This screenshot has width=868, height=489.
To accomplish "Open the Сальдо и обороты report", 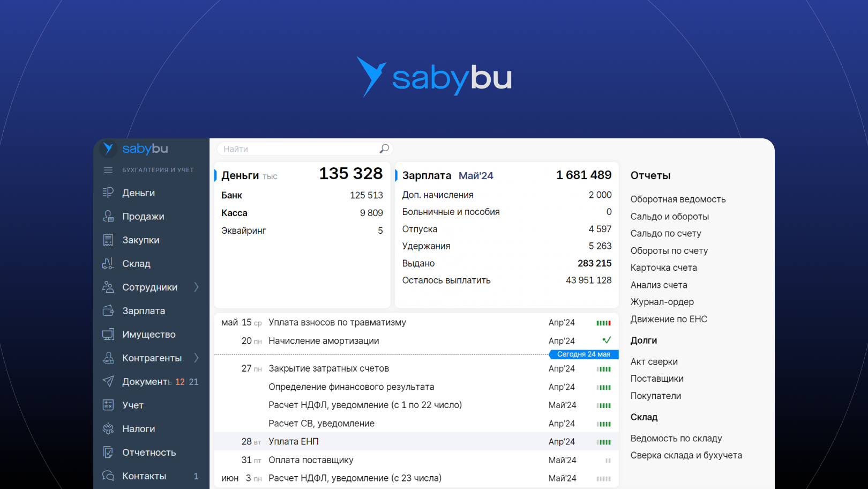I will coord(669,216).
